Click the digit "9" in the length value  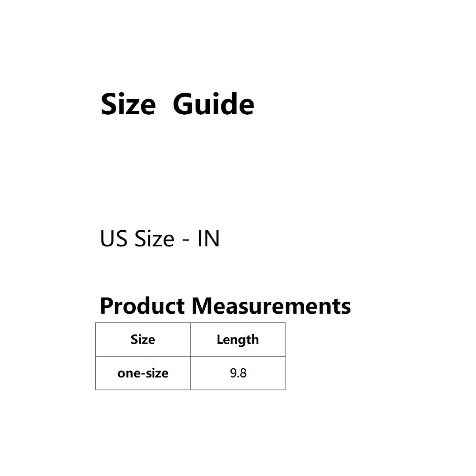[x=233, y=373]
